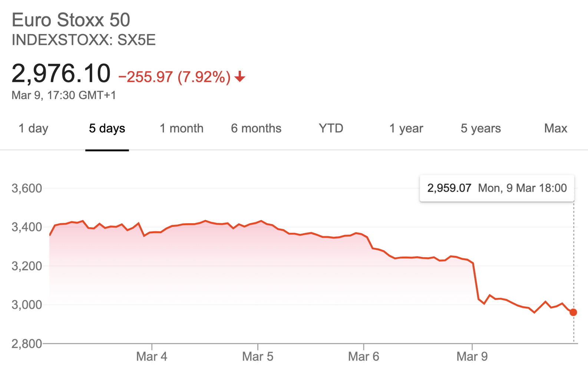This screenshot has width=588, height=373.
Task: Click the Mar 4 axis label
Action: (x=152, y=357)
